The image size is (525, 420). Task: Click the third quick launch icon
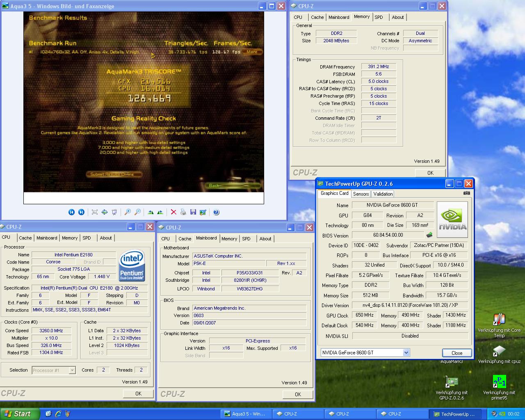[x=67, y=414]
